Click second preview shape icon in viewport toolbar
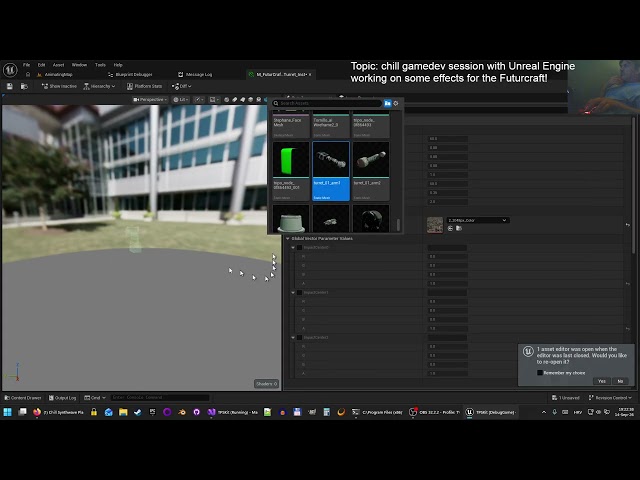The width and height of the screenshot is (640, 480). click(x=235, y=100)
